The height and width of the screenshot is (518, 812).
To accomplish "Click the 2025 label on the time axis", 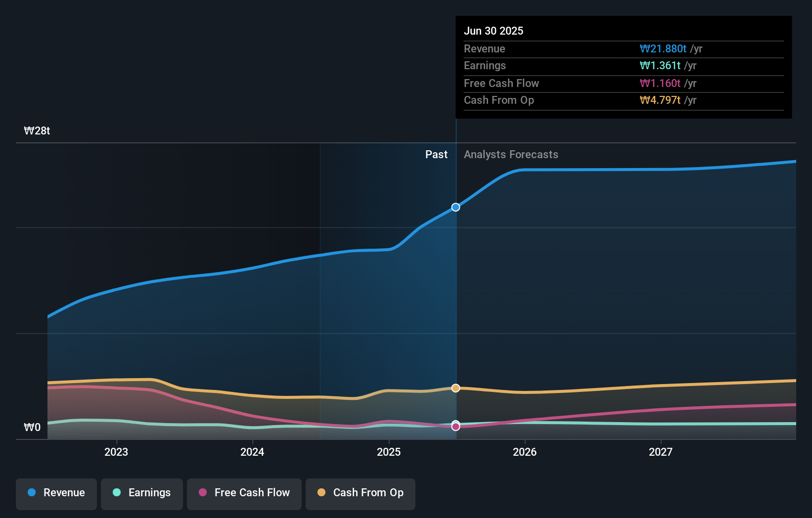I will click(389, 452).
